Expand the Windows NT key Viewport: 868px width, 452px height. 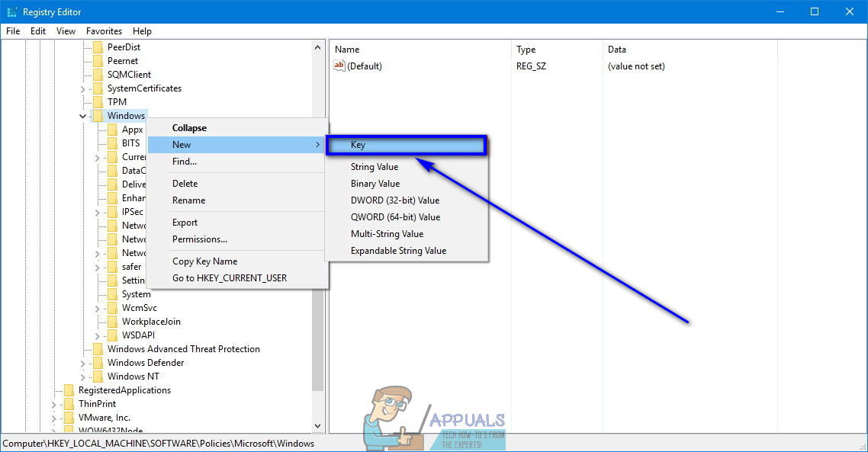point(83,377)
